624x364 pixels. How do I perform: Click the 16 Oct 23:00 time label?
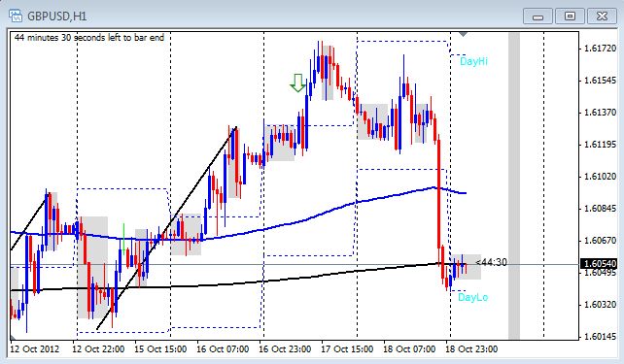pyautogui.click(x=285, y=349)
